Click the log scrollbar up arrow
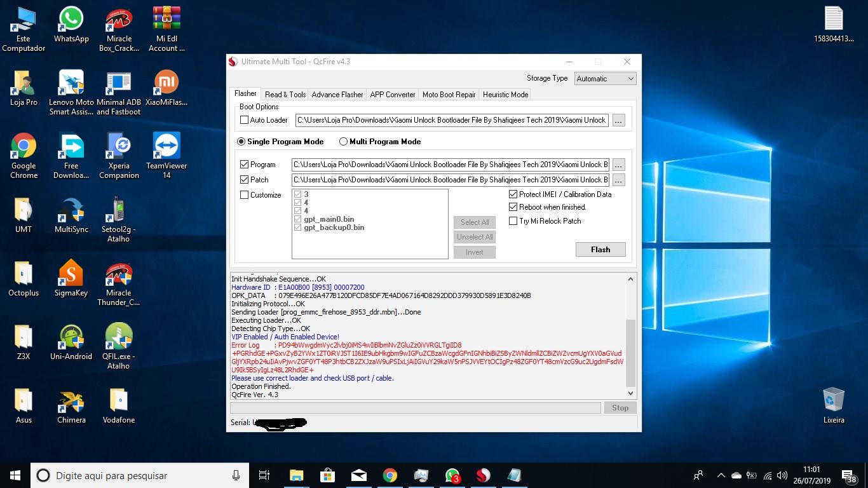Viewport: 868px width, 488px height. [630, 279]
